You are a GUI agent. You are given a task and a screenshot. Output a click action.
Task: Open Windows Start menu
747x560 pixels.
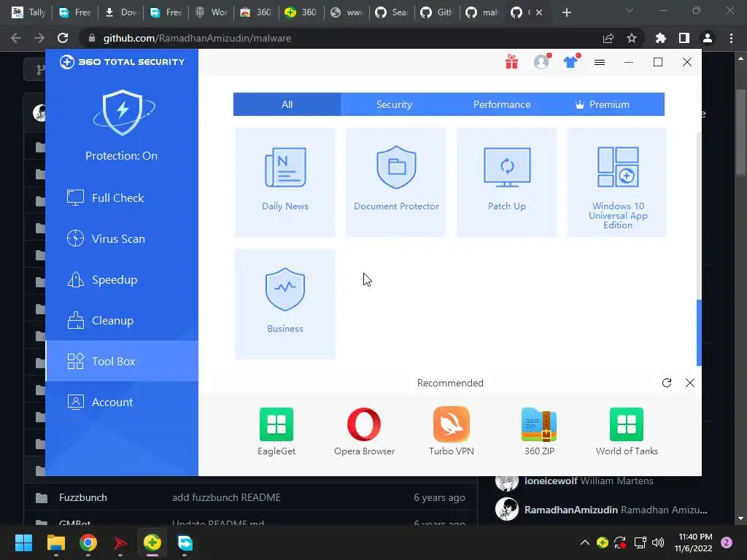coord(23,542)
